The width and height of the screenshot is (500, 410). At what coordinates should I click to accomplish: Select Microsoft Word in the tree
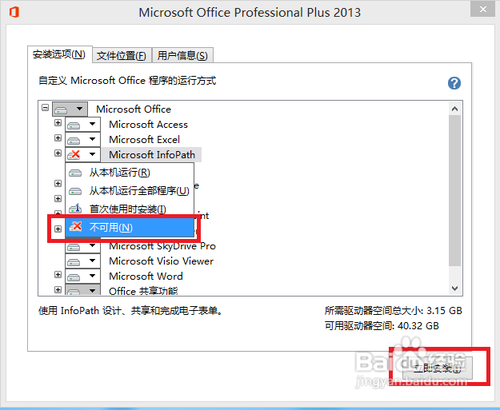[x=146, y=276]
